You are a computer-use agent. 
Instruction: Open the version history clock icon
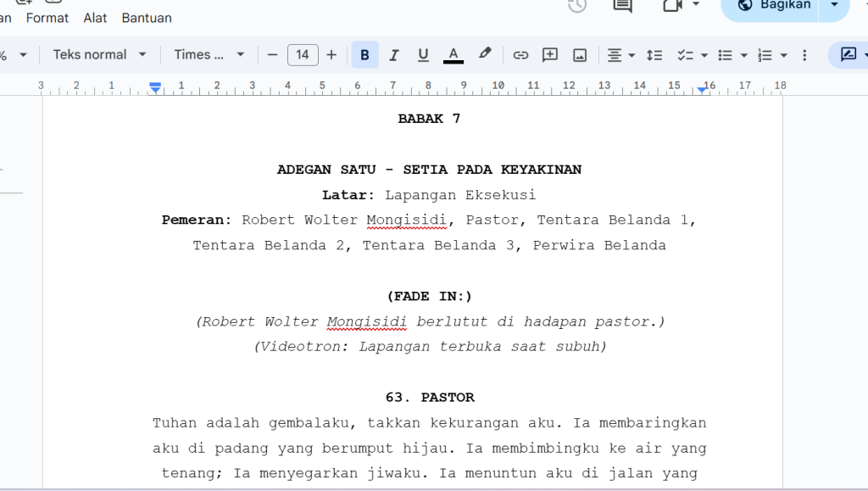(577, 5)
